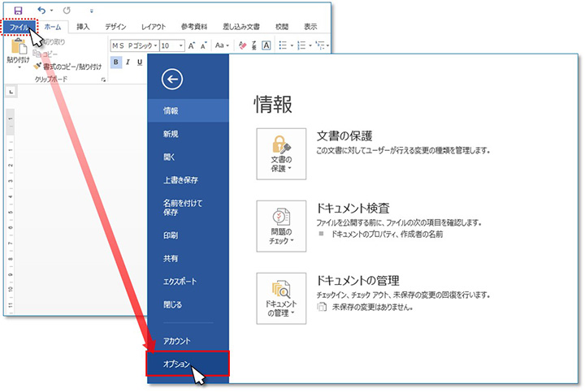The image size is (585, 392).
Task: Open the undo history dropdown arrow
Action: (51, 11)
